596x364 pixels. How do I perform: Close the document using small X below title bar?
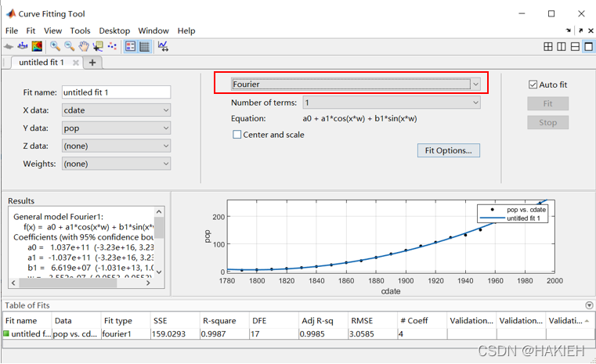pyautogui.click(x=591, y=31)
